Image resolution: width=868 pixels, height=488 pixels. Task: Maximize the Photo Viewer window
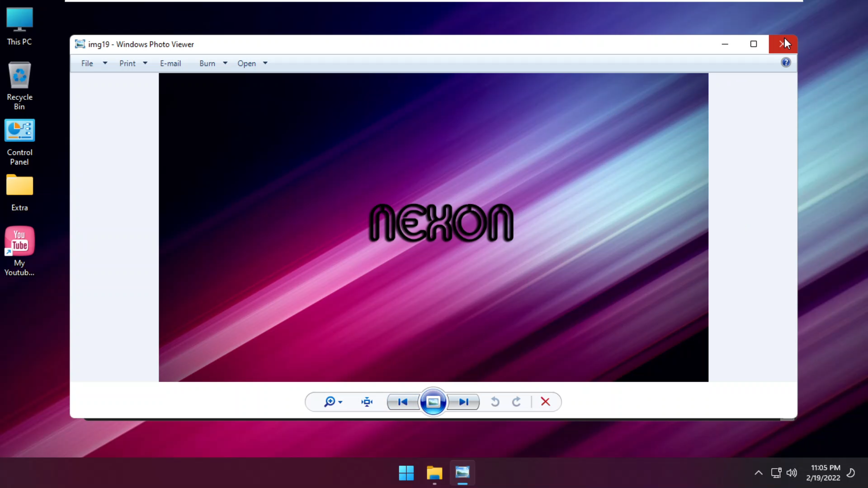point(754,44)
